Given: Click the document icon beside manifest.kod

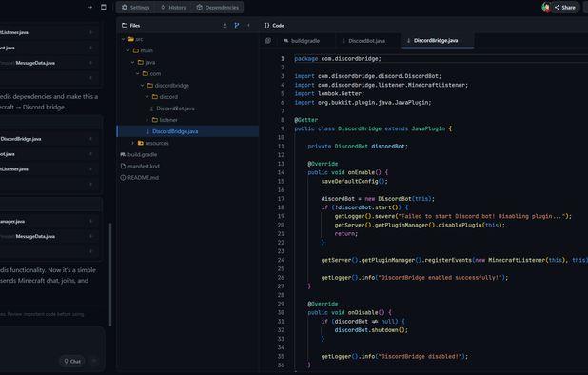Looking at the screenshot, I should 123,167.
